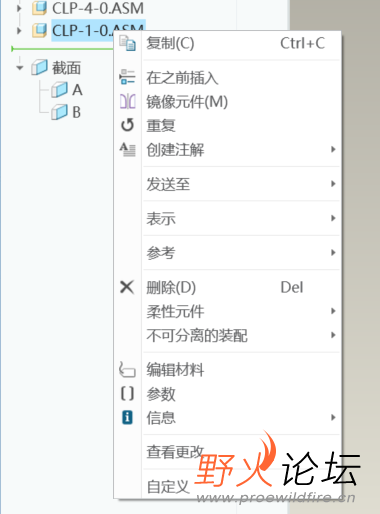Click the insert-before icon next to 在之前插入
The width and height of the screenshot is (380, 514).
[127, 77]
